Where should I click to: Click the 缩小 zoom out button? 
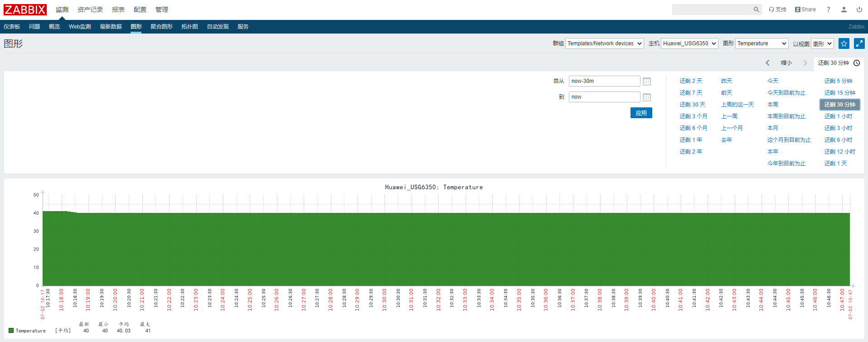786,63
